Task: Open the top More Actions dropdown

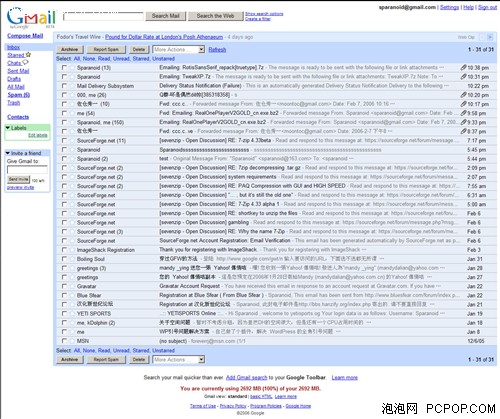Action: [x=179, y=50]
